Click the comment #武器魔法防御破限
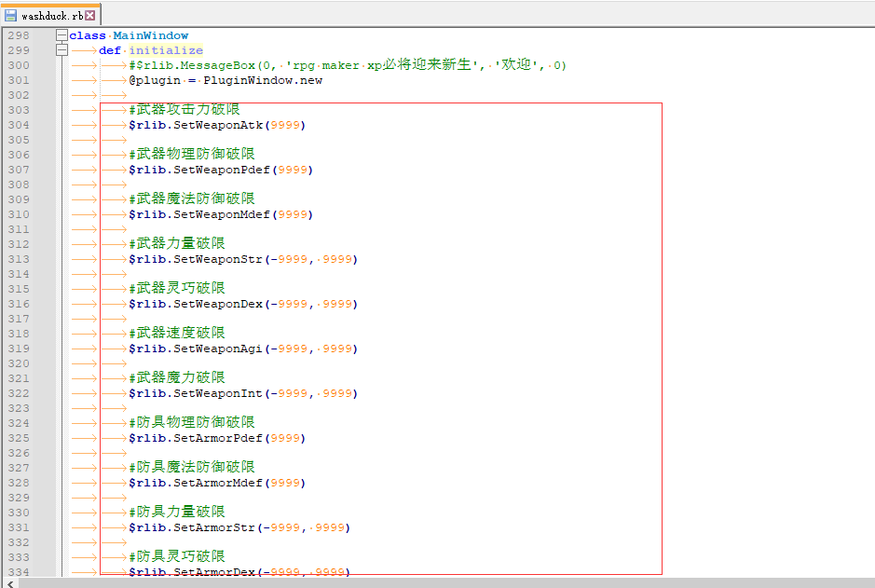Image resolution: width=875 pixels, height=588 pixels. 192,198
